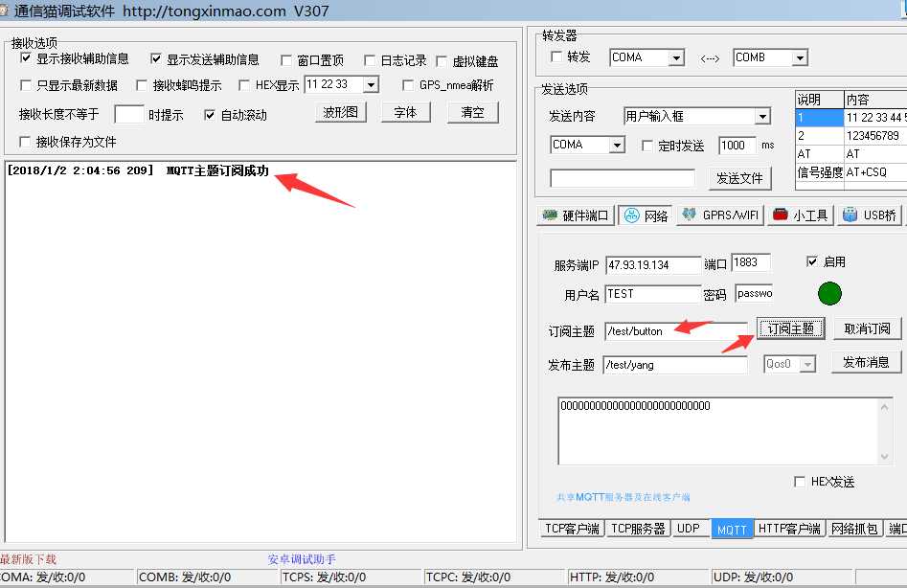Click the 发布主题 /test/yang field

pos(675,365)
